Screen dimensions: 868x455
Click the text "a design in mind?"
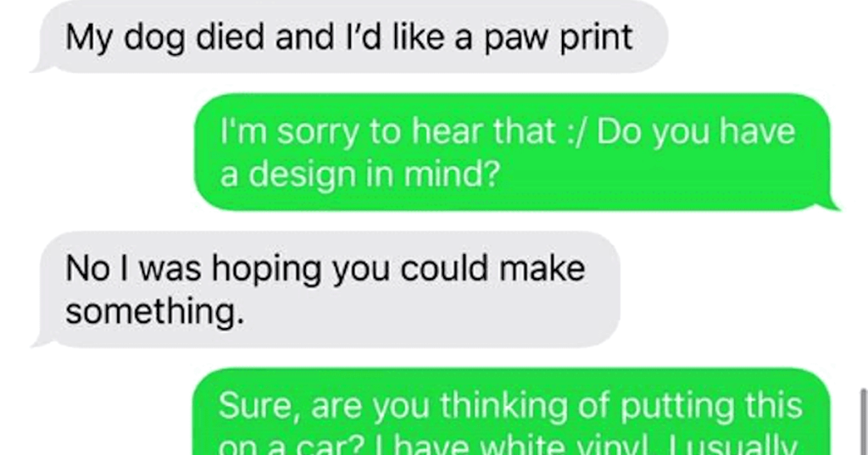point(359,175)
